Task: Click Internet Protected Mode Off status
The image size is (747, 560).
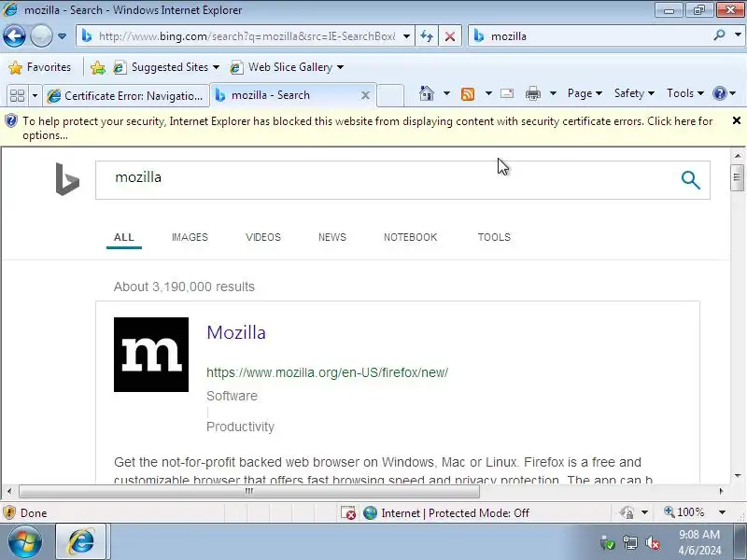Action: 446,512
